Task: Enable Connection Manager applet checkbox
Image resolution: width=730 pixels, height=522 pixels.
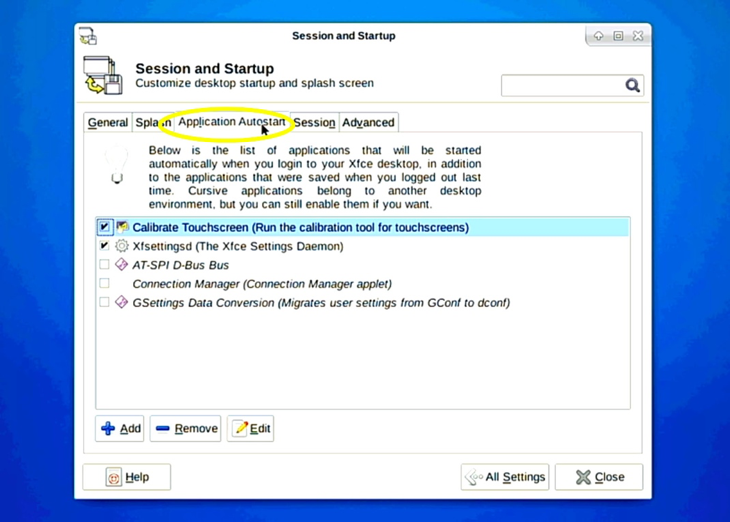Action: [x=105, y=284]
